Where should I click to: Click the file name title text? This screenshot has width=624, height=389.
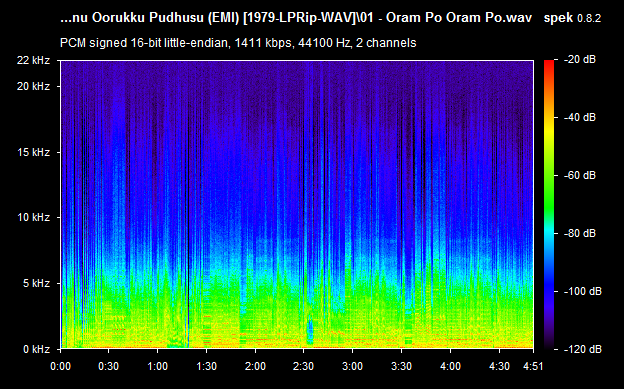point(296,18)
